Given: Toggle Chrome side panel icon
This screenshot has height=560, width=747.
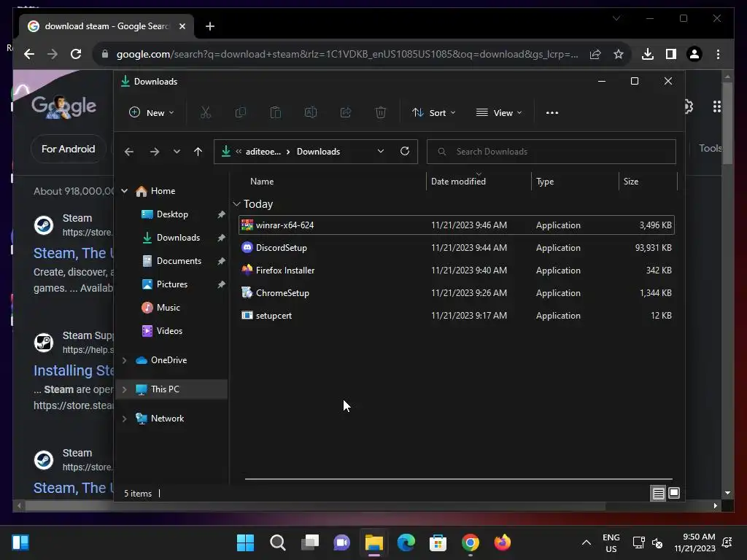Looking at the screenshot, I should point(671,54).
